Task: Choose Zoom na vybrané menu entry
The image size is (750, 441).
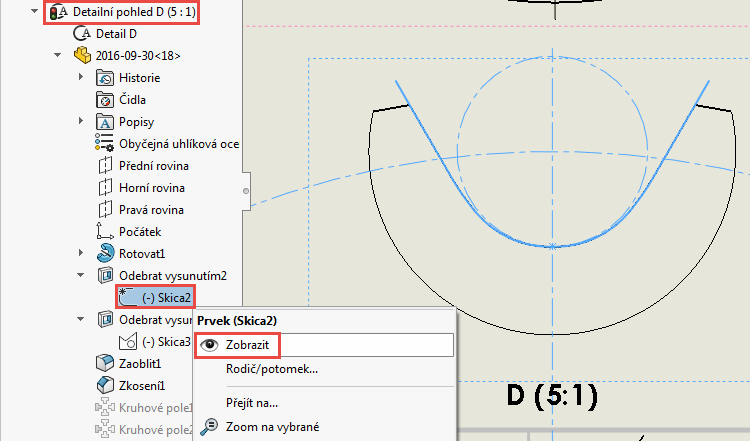Action: (x=273, y=427)
